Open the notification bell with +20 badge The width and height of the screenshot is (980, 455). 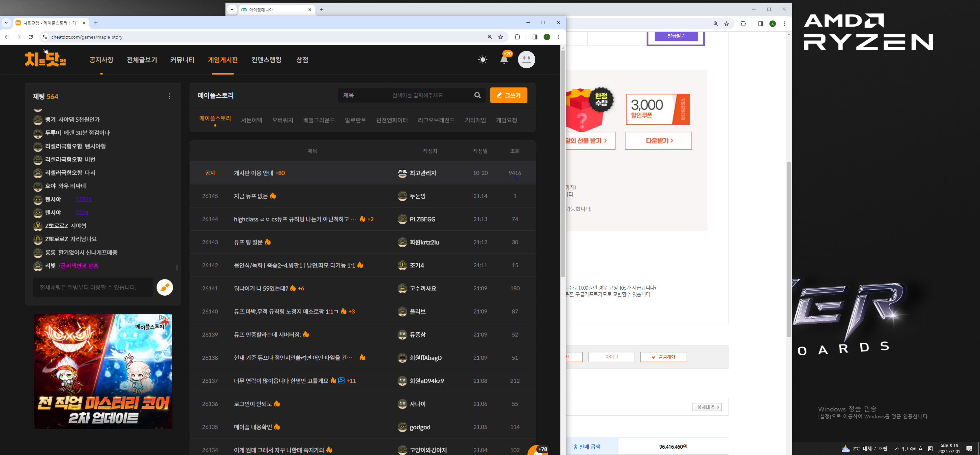504,60
